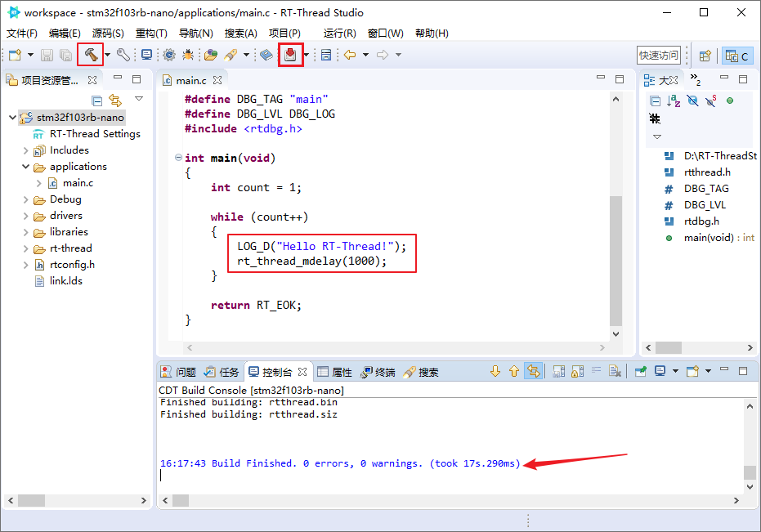
Task: Open the Build icon dropdown arrow
Action: coord(108,55)
